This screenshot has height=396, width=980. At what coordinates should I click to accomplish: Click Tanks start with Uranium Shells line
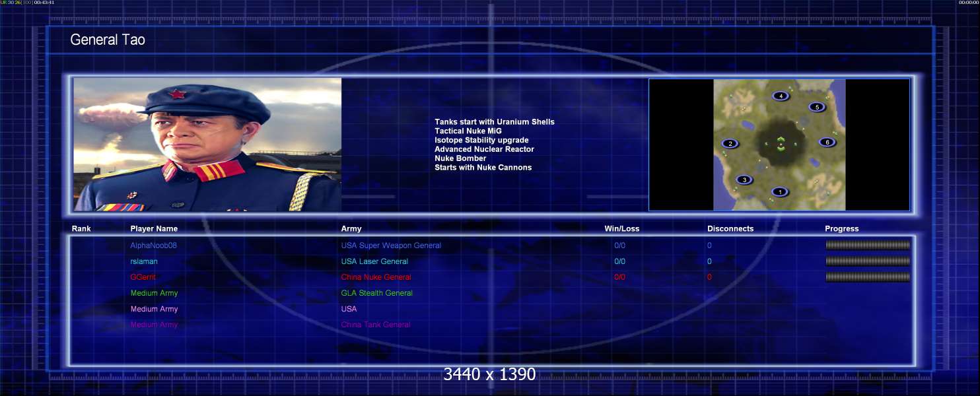pos(495,122)
